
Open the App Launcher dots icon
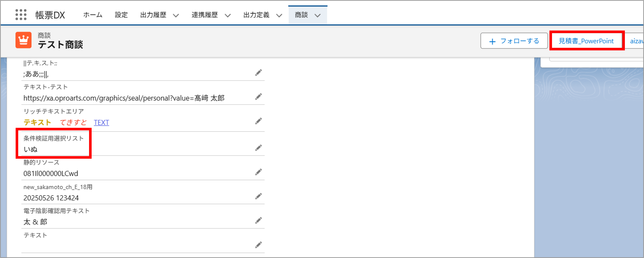click(21, 15)
